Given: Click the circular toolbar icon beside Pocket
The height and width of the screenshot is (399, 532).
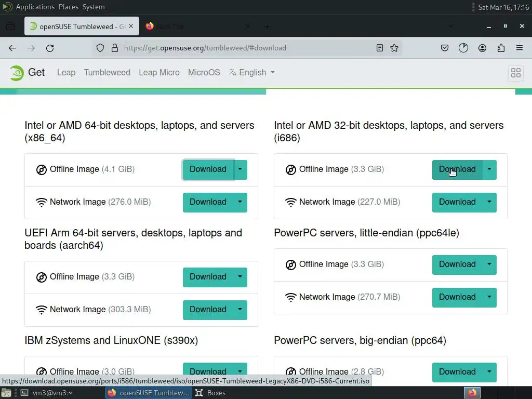Looking at the screenshot, I should click(x=463, y=48).
